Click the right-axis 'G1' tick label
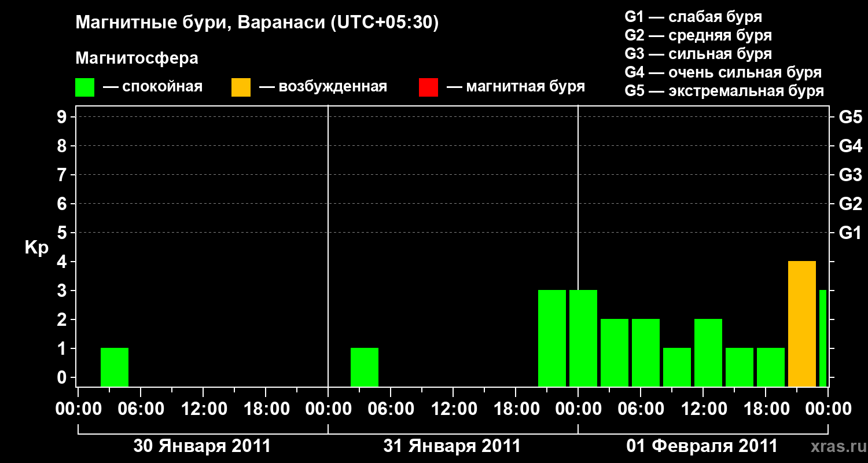 coord(850,233)
